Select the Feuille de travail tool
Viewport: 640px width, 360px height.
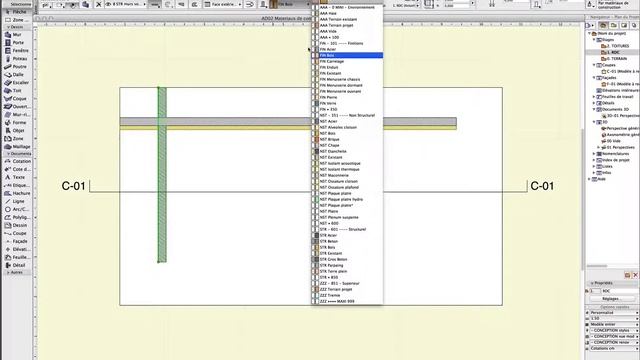tap(16, 257)
